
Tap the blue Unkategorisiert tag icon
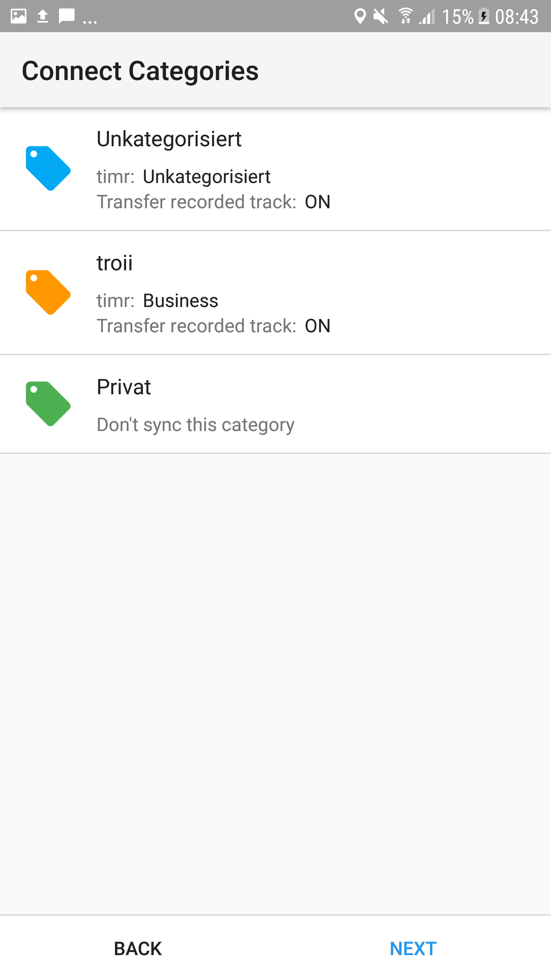point(48,168)
